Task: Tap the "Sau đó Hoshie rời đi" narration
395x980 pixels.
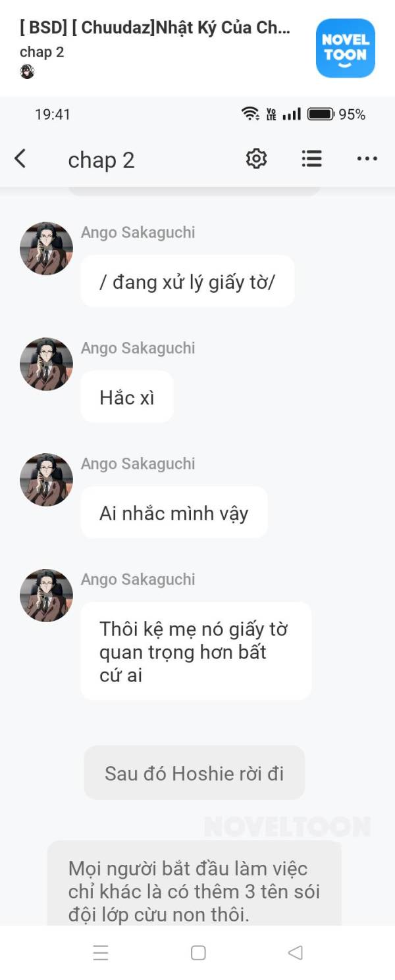Action: click(194, 773)
